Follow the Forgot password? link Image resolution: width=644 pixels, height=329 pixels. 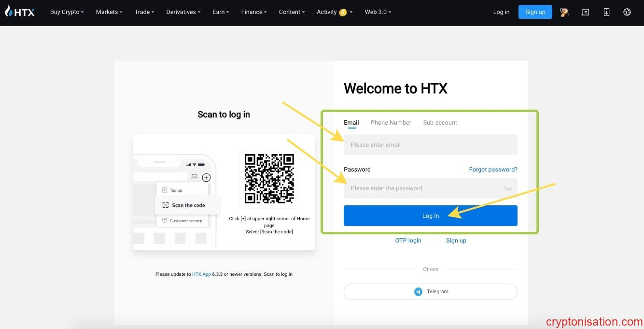493,170
